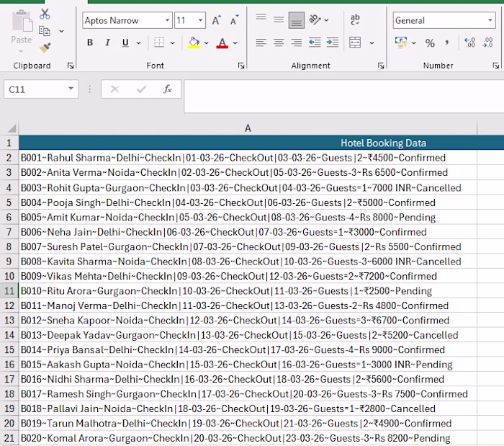Increase the indent
The width and height of the screenshot is (504, 446).
tap(333, 43)
